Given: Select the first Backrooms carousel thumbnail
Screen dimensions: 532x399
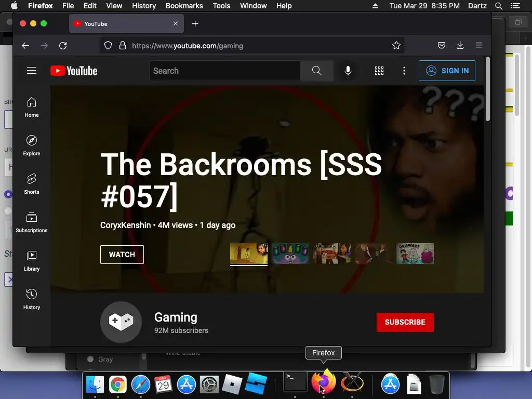Looking at the screenshot, I should [x=249, y=254].
